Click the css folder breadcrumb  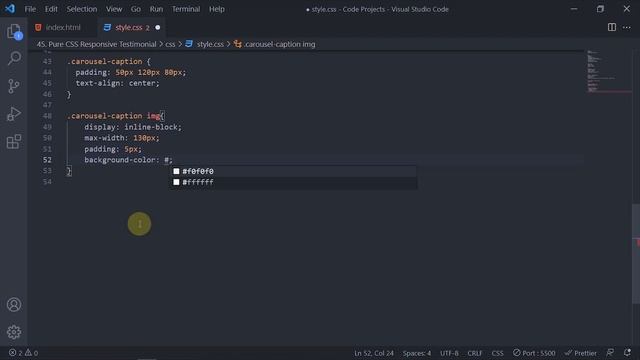[170, 44]
